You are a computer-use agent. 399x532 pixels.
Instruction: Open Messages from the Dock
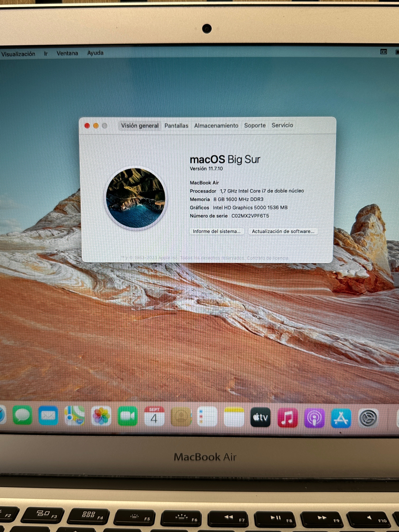[x=22, y=415]
